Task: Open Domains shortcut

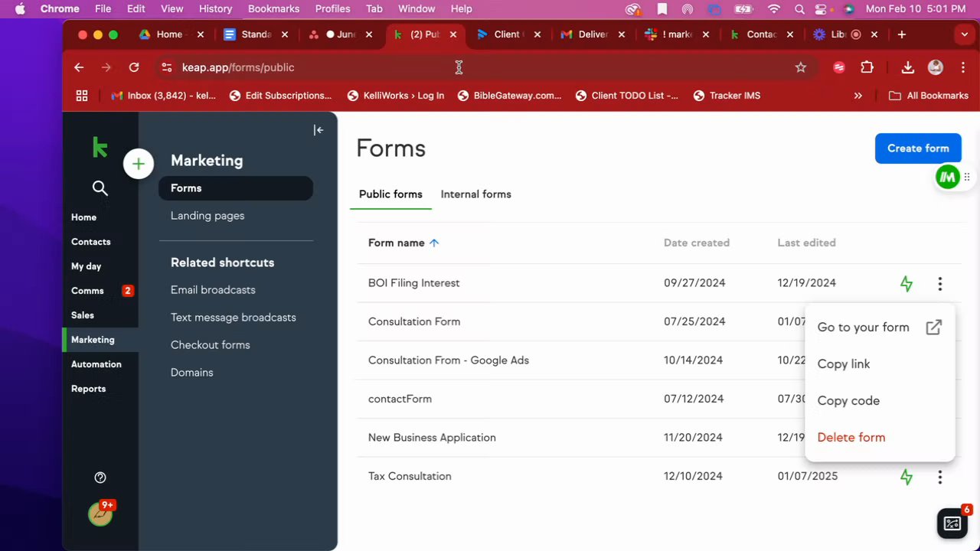Action: coord(192,373)
